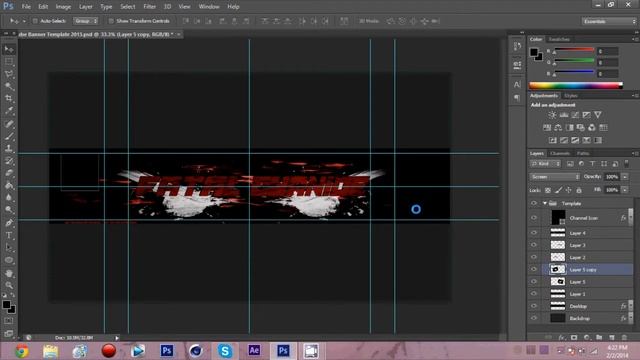The width and height of the screenshot is (640, 360).
Task: Click Lock all padlock icon
Action: click(x=579, y=190)
